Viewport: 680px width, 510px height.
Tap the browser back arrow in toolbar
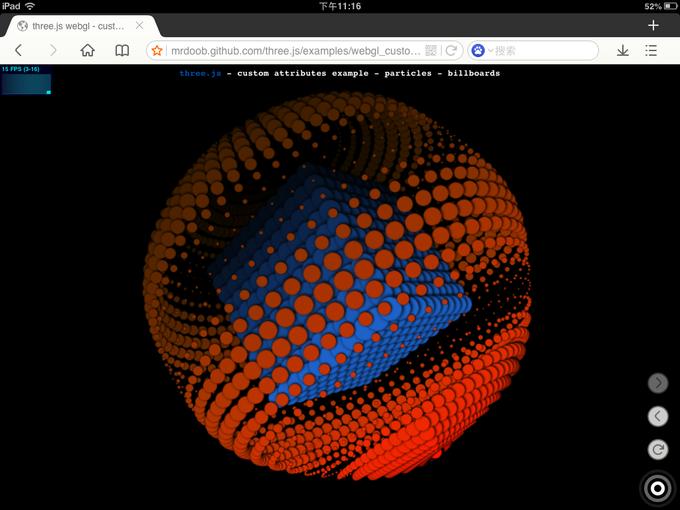(x=18, y=50)
